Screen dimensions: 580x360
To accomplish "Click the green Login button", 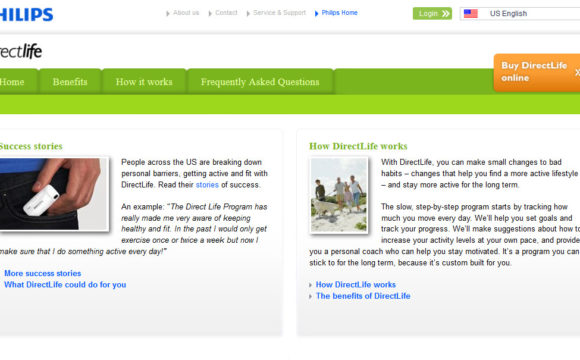I will (432, 14).
